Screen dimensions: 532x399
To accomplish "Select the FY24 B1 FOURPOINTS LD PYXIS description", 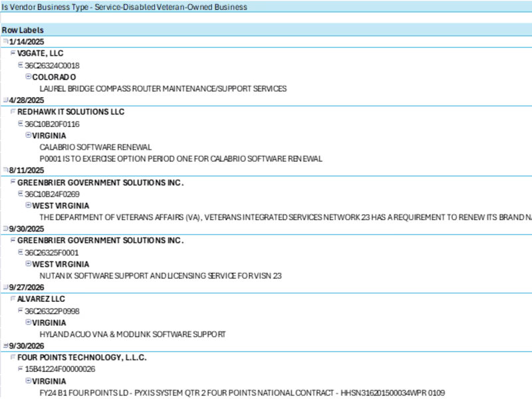I will [x=242, y=393].
